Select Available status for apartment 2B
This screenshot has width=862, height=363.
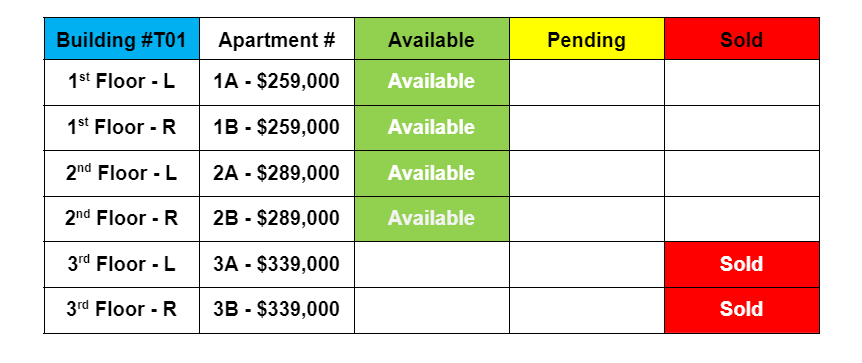tap(432, 218)
